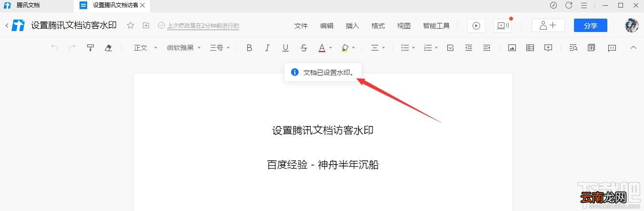Close the 设置腾讯文档访客 tab

(x=142, y=5)
